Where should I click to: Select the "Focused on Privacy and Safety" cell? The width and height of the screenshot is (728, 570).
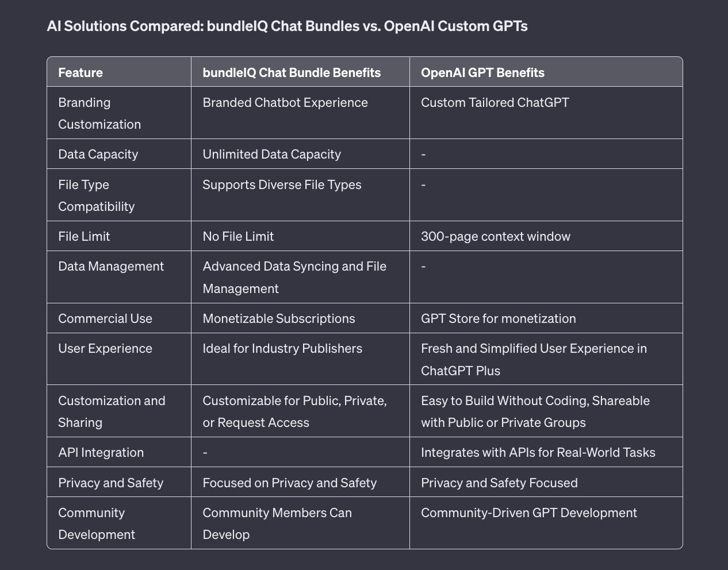click(289, 483)
